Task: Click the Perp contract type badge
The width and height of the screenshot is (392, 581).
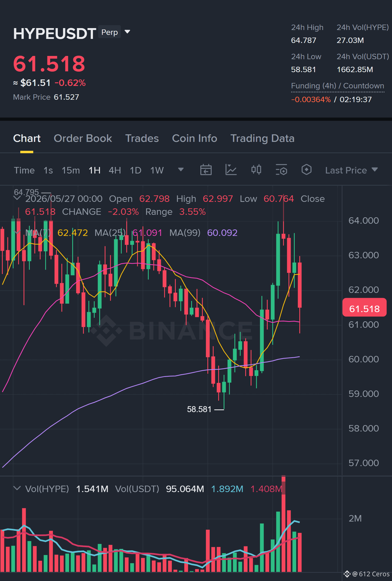Action: (109, 32)
